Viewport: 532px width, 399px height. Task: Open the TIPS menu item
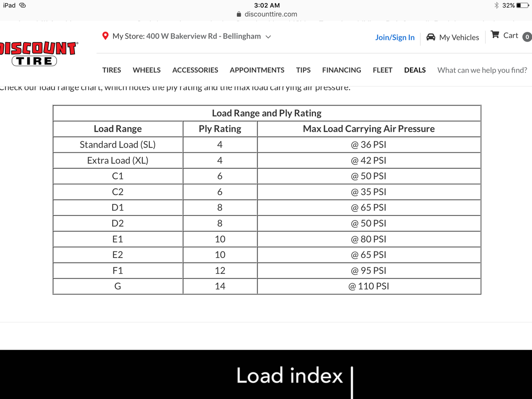[x=303, y=70]
